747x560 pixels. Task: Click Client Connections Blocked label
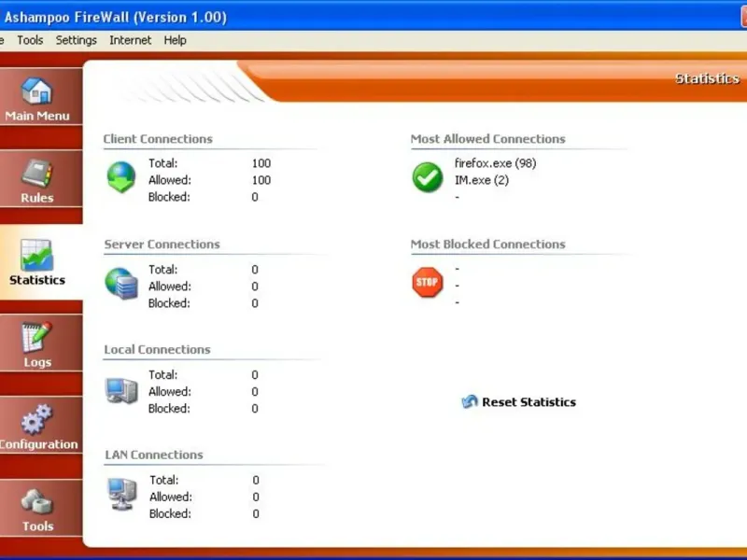pyautogui.click(x=169, y=197)
